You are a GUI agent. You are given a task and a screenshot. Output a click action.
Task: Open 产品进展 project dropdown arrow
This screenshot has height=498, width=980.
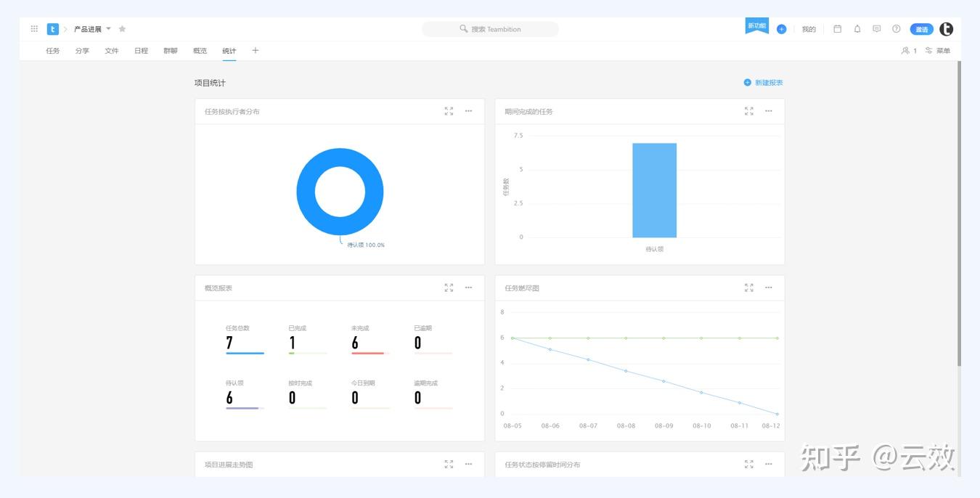pos(109,29)
